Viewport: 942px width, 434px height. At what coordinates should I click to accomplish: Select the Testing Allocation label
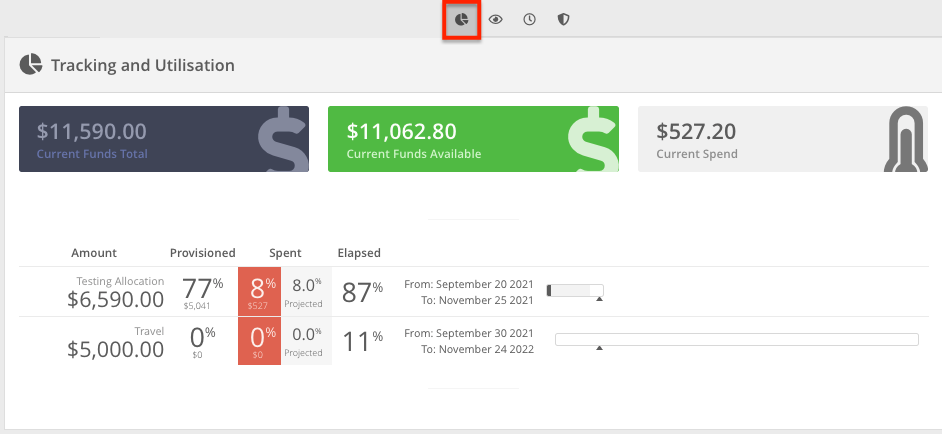point(120,281)
